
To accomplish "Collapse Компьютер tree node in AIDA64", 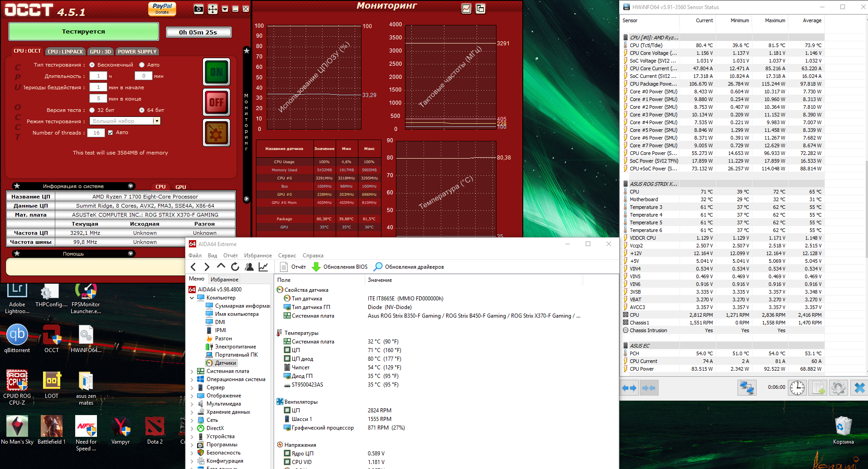I will [x=192, y=298].
